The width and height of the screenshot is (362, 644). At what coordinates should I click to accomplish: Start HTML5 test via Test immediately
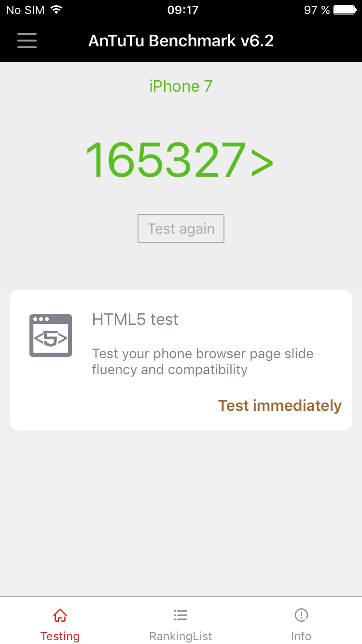point(280,406)
